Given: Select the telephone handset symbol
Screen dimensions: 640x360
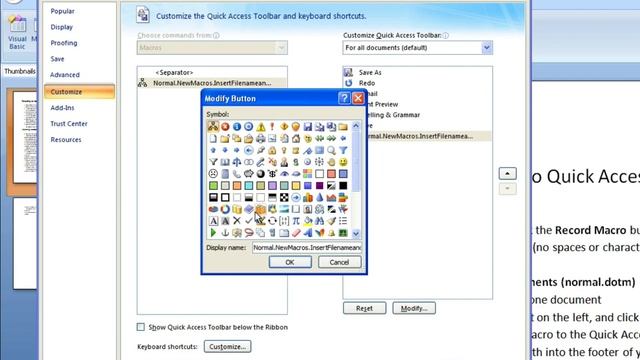Looking at the screenshot, I should coord(237,174).
